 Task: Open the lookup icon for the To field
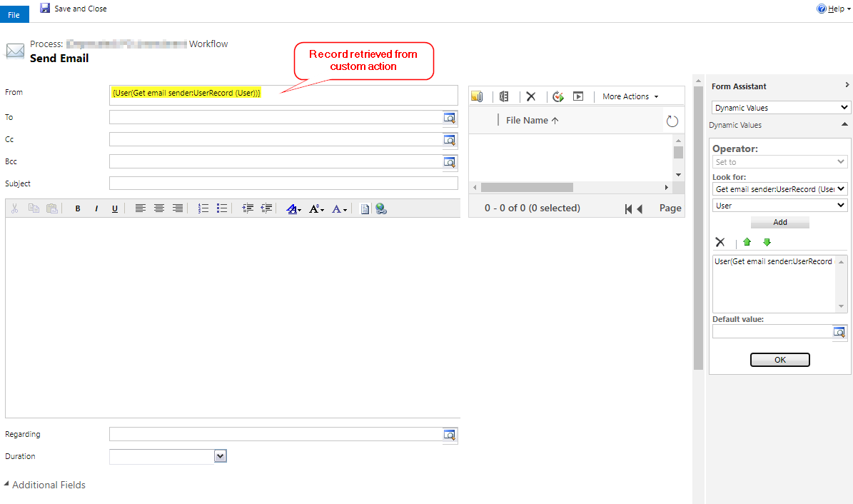pos(450,118)
